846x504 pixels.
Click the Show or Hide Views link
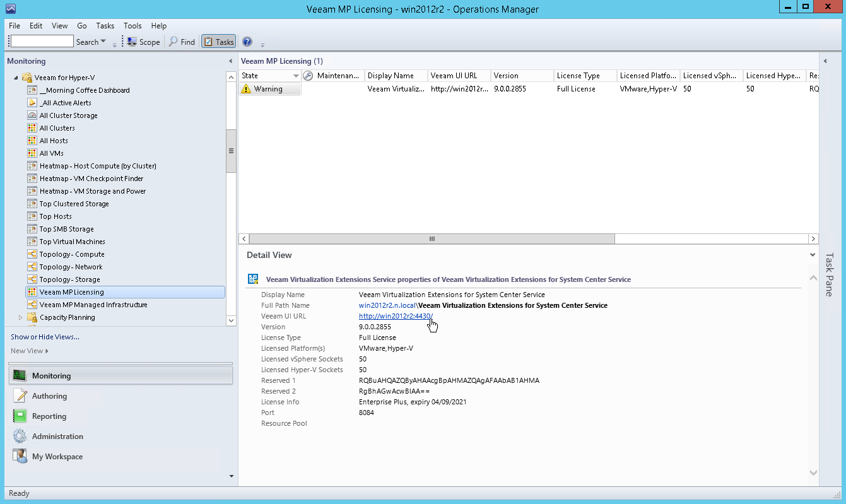coord(45,337)
